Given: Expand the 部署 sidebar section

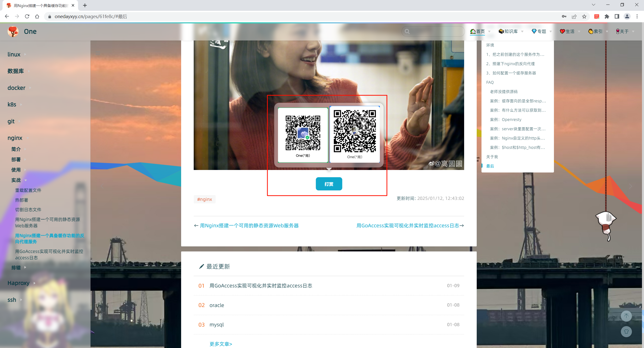Looking at the screenshot, I should click(x=19, y=159).
